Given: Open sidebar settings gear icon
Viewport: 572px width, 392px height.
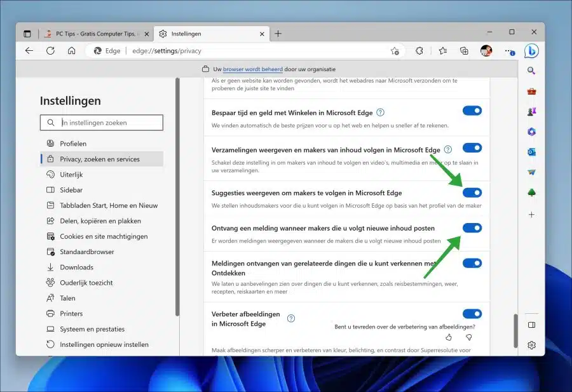Looking at the screenshot, I should click(531, 345).
